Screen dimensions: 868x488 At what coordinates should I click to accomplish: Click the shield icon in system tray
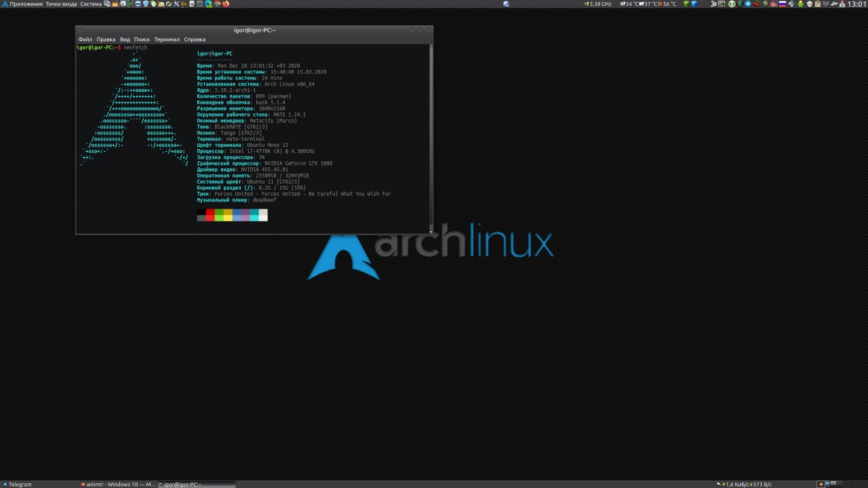810,4
